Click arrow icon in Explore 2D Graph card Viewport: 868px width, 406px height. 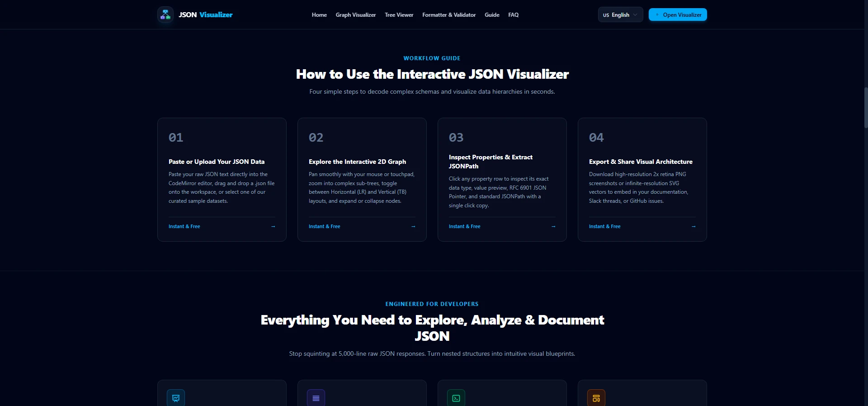point(413,226)
